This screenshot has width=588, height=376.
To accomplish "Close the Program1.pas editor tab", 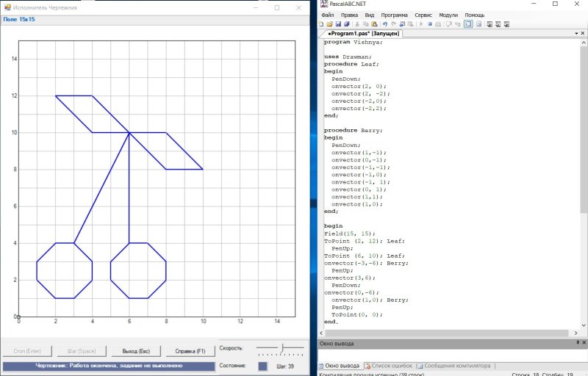I will point(584,34).
